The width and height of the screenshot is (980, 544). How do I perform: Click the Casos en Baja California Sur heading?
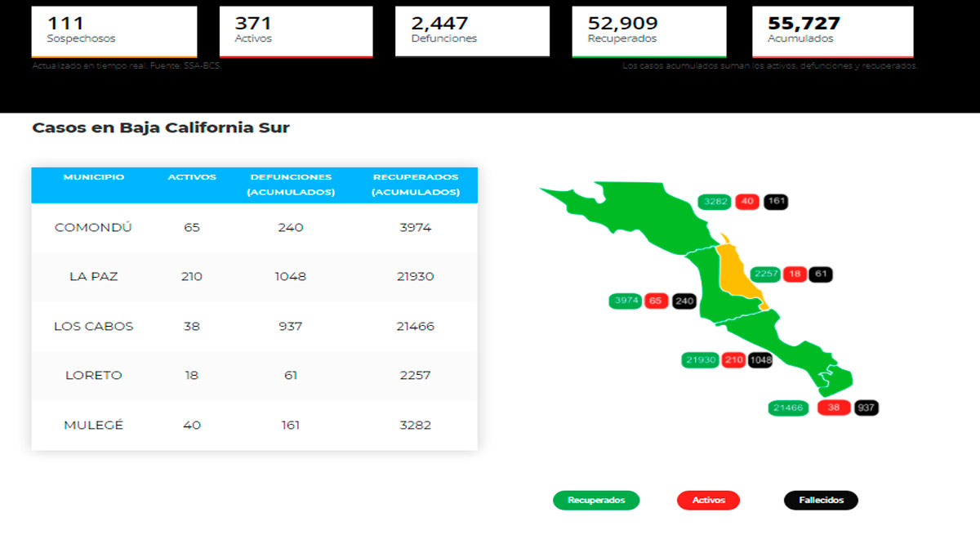point(161,127)
